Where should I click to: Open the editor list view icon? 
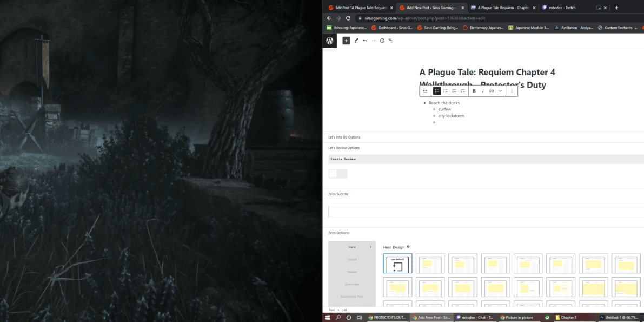390,41
